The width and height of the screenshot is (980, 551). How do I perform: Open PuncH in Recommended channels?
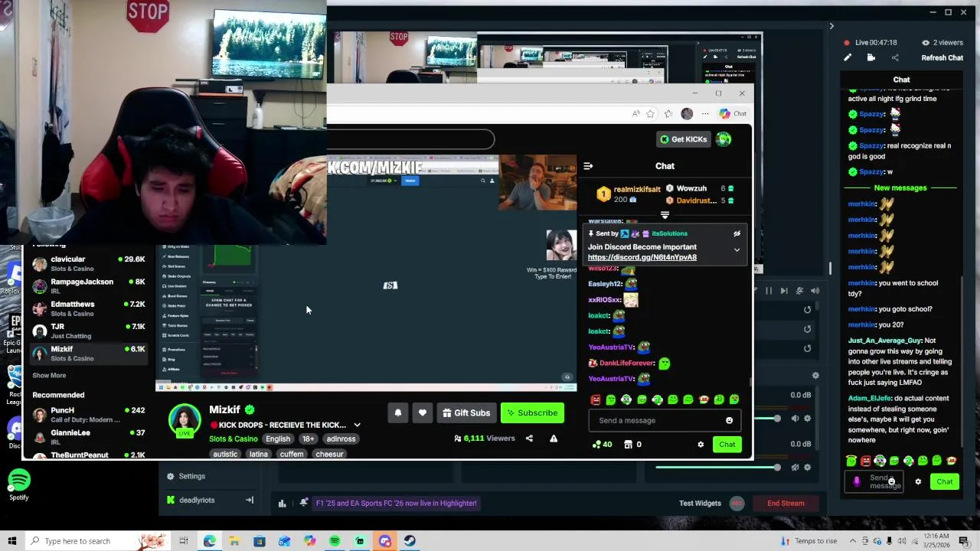tap(88, 415)
